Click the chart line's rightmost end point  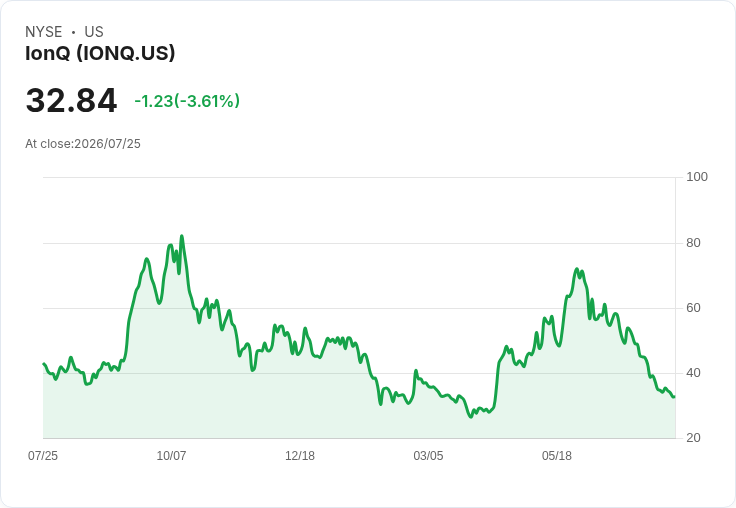(675, 397)
